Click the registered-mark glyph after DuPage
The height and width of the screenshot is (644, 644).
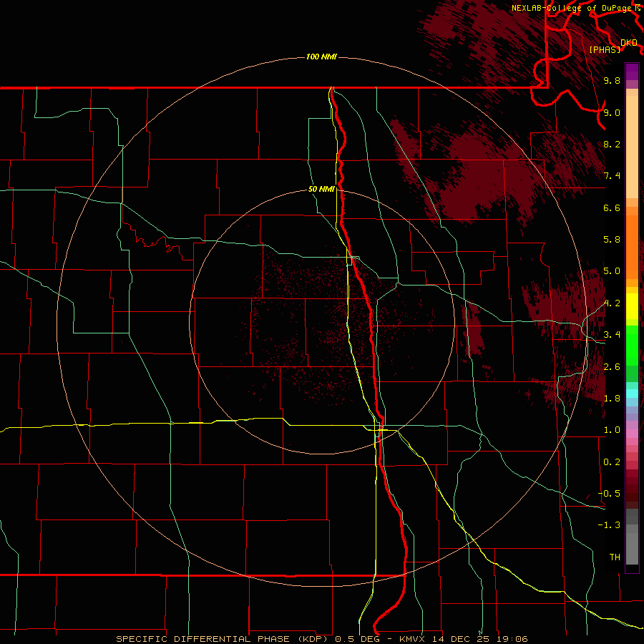click(638, 7)
